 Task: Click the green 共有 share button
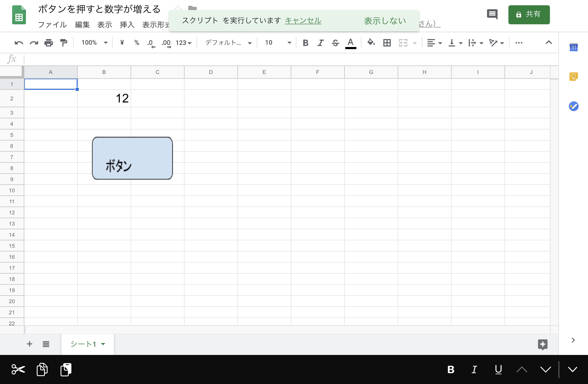click(x=529, y=15)
